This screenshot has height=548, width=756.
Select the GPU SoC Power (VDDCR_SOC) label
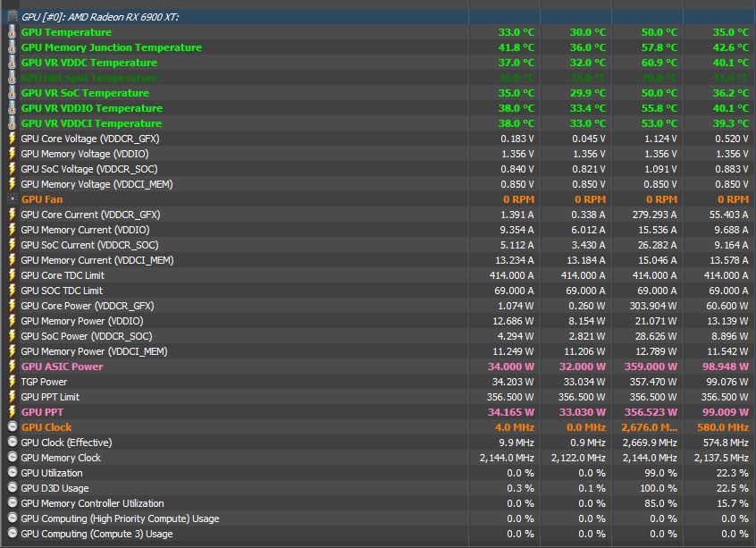(x=87, y=336)
